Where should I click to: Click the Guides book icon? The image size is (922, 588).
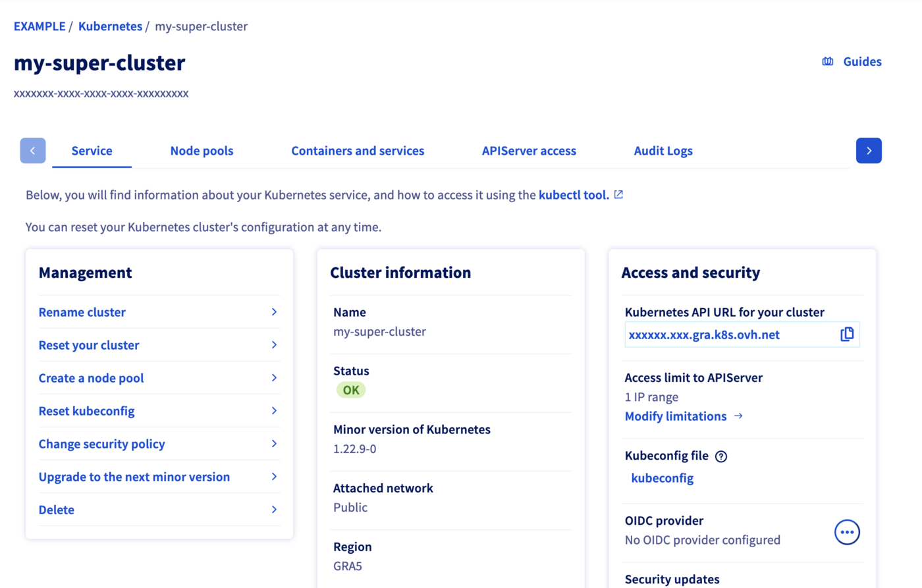point(827,61)
